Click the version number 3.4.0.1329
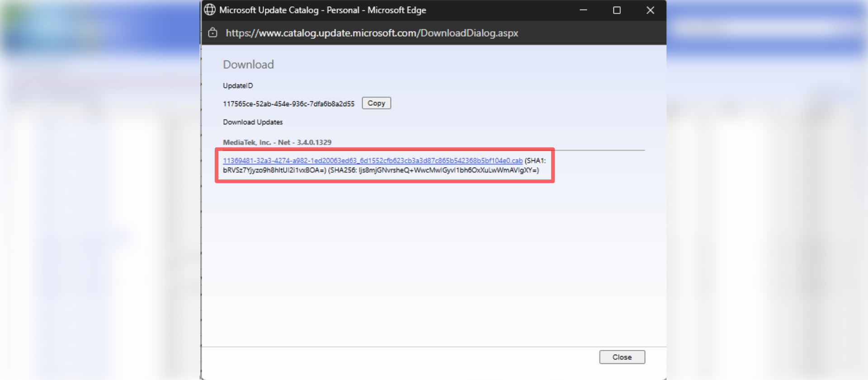Viewport: 868px width, 380px height. pyautogui.click(x=314, y=142)
